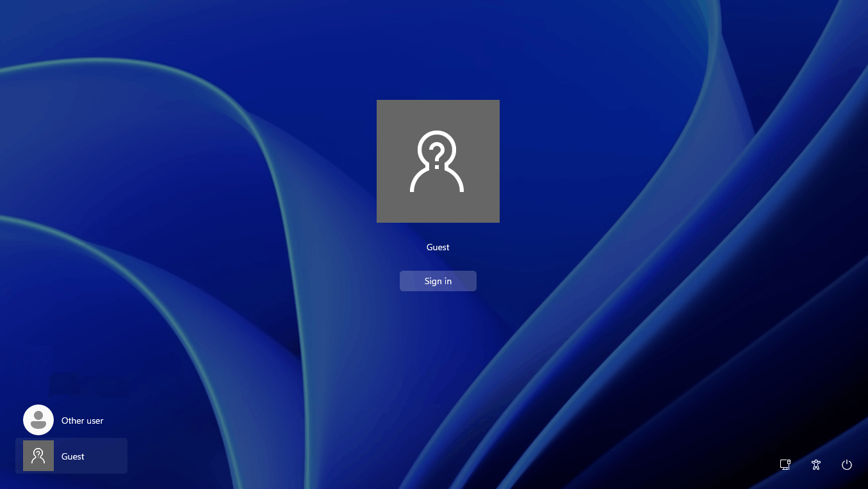Screen dimensions: 868x489
Task: Click the Guest name under profile picture
Action: pyautogui.click(x=438, y=247)
